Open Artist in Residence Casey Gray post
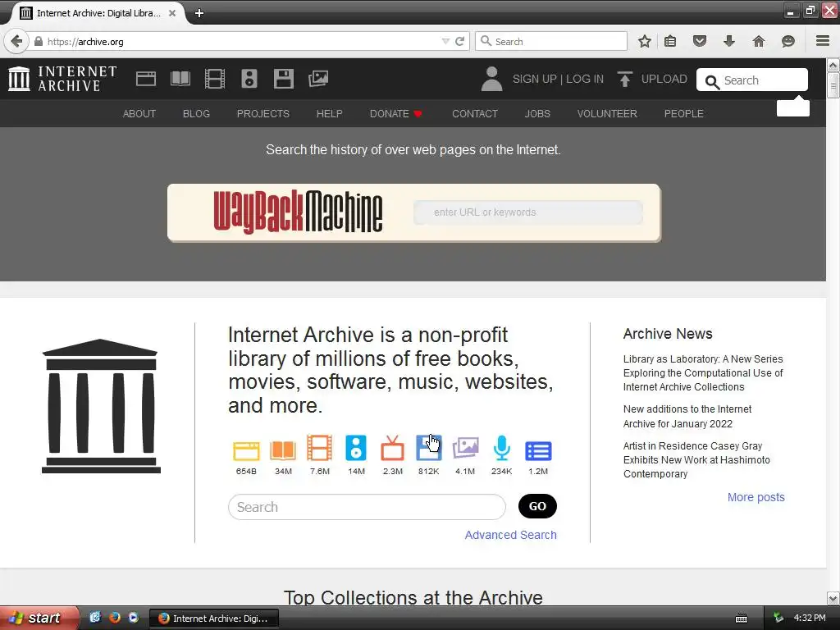Viewport: 840px width, 630px height. [696, 459]
